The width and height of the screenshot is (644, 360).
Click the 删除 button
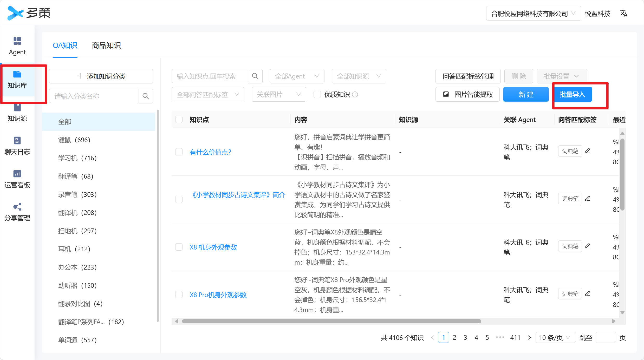click(x=518, y=76)
